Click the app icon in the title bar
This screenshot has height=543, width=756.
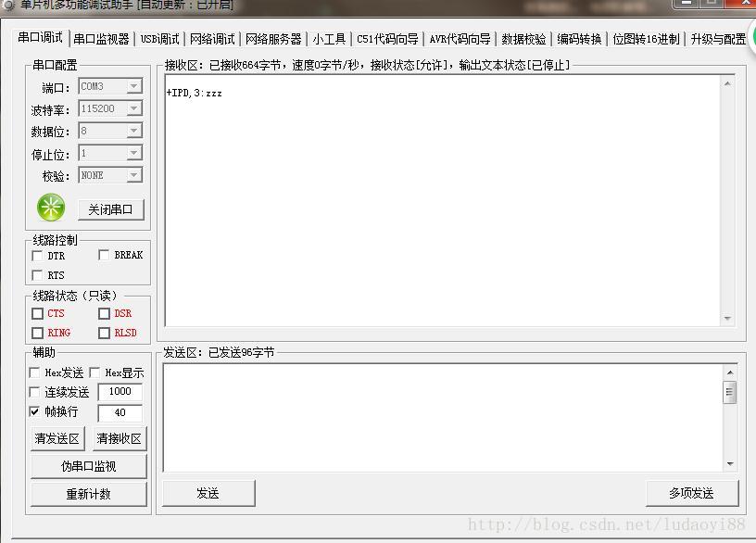coord(8,5)
